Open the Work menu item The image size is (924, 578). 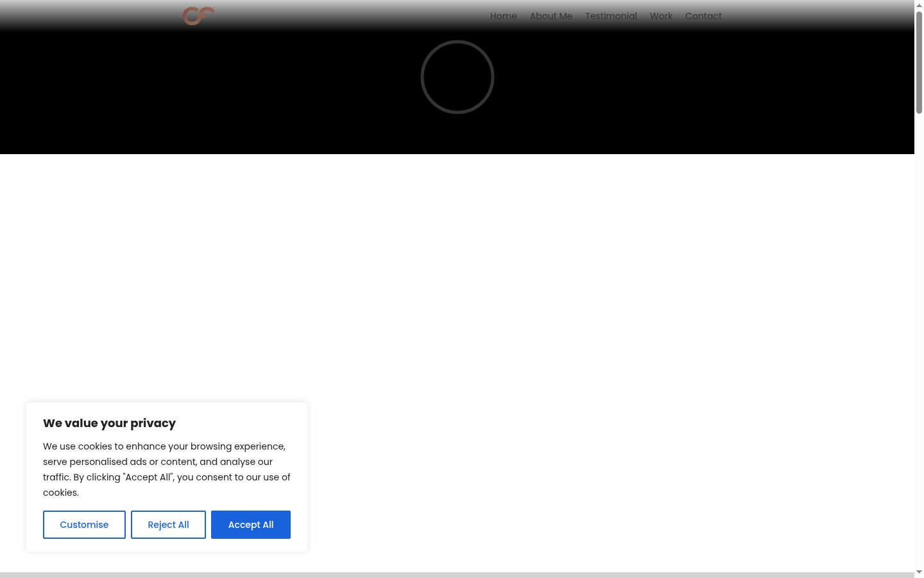pyautogui.click(x=661, y=16)
